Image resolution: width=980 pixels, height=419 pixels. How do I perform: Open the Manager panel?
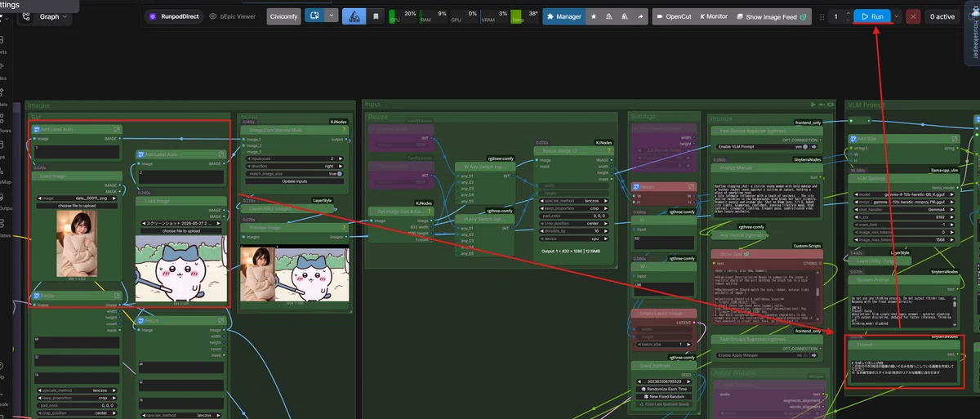(x=563, y=16)
